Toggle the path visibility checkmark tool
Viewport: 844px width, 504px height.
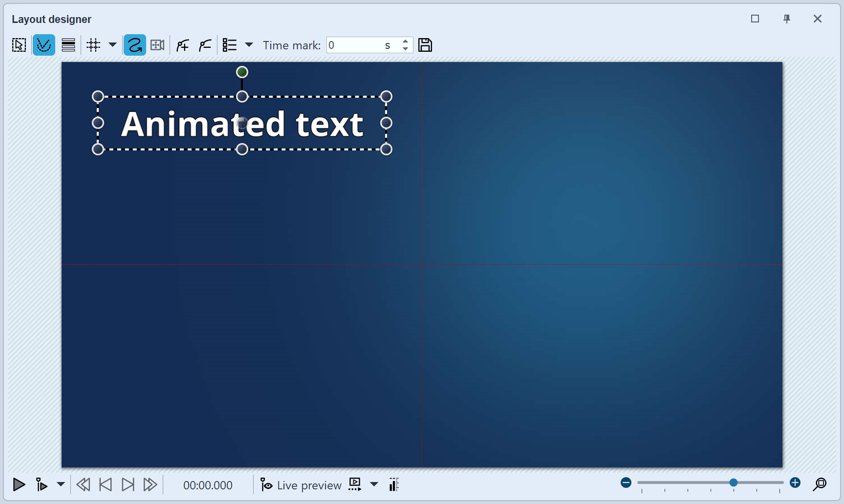tap(43, 44)
